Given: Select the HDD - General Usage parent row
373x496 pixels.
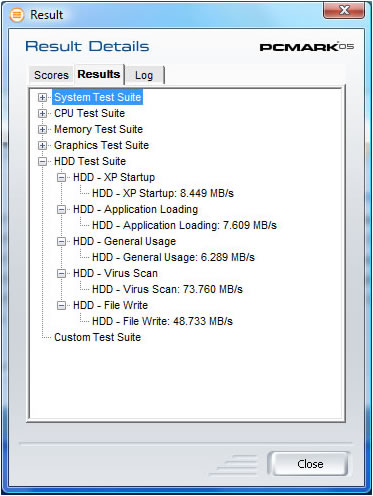Looking at the screenshot, I should pos(124,241).
